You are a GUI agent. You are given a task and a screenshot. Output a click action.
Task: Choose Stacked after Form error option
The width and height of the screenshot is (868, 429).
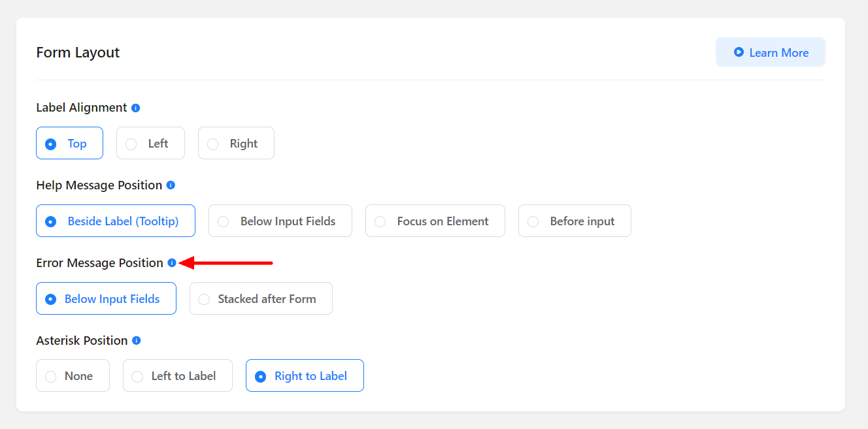pos(261,299)
